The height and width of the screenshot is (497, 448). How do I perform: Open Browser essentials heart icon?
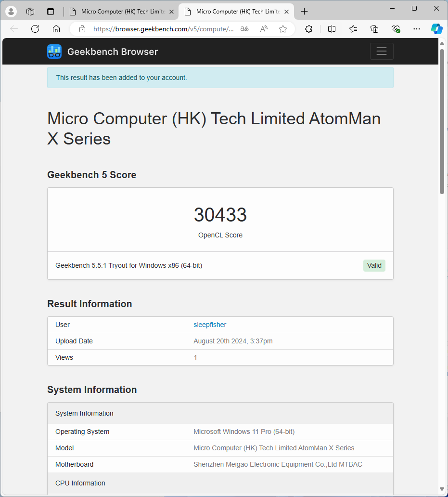click(x=396, y=29)
